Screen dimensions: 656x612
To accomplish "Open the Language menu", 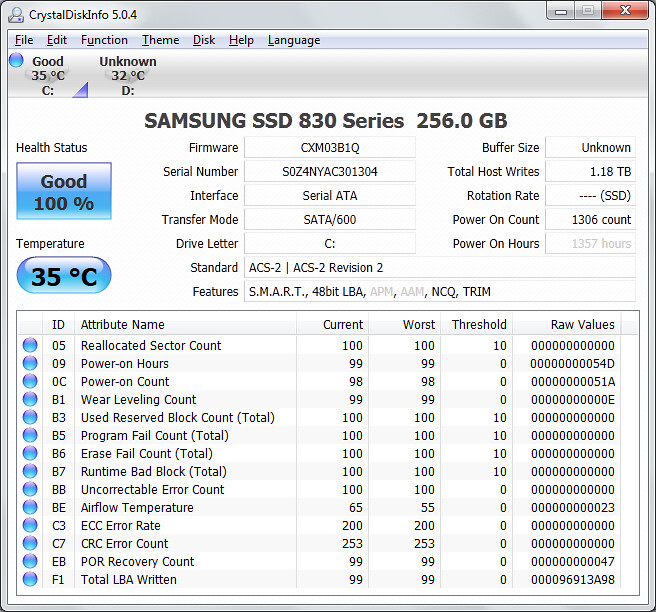I will tap(294, 40).
